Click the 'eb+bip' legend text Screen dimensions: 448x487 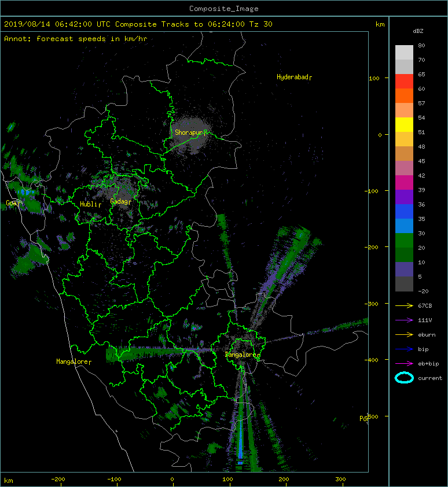pos(428,363)
